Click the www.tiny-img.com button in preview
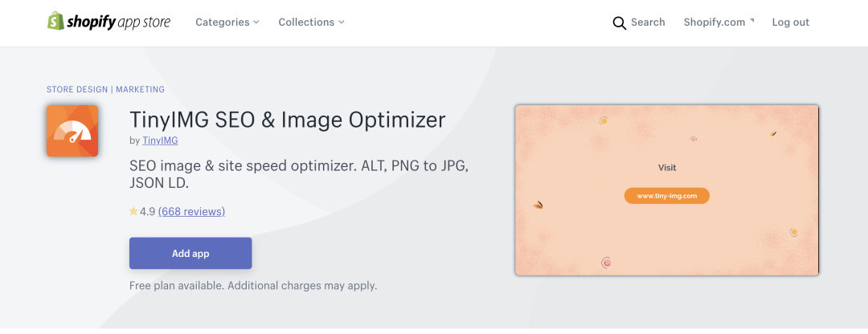Viewport: 868px width, 334px height. [667, 195]
